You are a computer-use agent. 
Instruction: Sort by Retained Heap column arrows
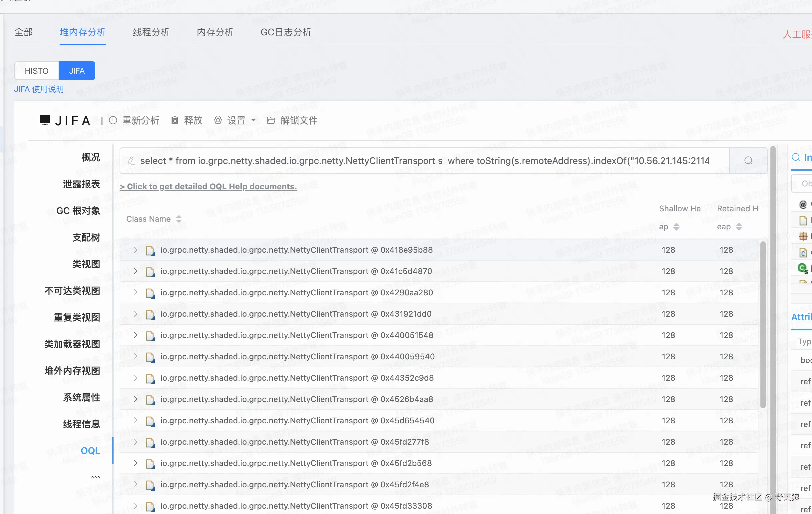739,227
